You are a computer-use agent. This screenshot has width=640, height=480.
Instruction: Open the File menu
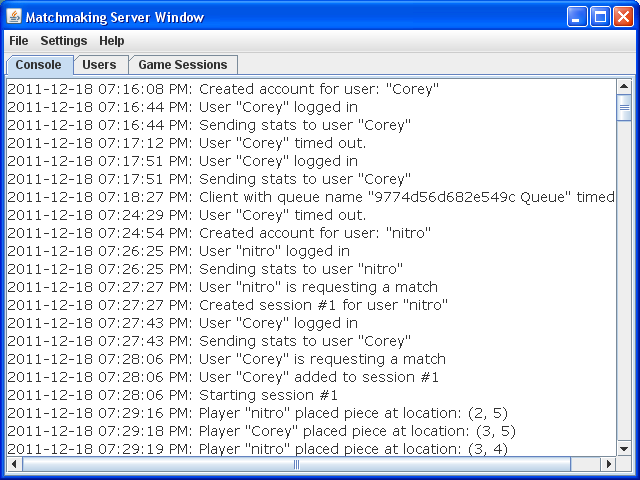(19, 41)
